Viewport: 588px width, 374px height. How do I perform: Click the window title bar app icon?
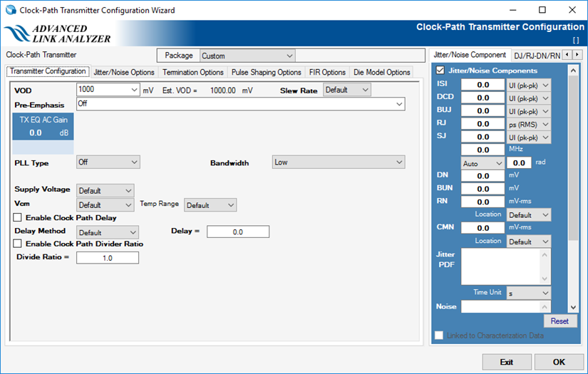(x=9, y=10)
